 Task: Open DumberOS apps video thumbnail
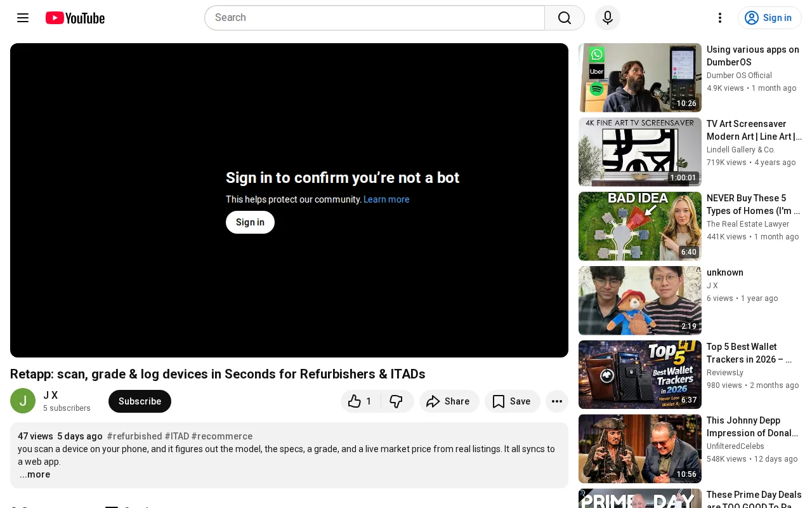(x=640, y=77)
